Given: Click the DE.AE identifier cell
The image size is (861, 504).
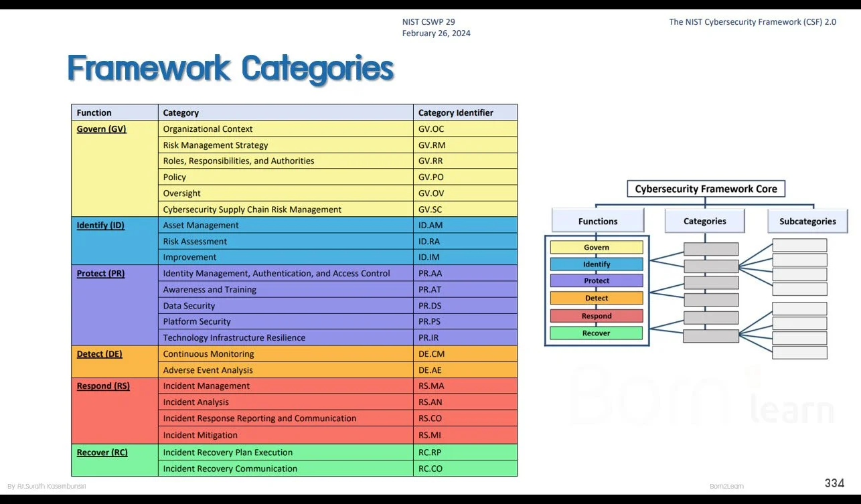Looking at the screenshot, I should [465, 369].
